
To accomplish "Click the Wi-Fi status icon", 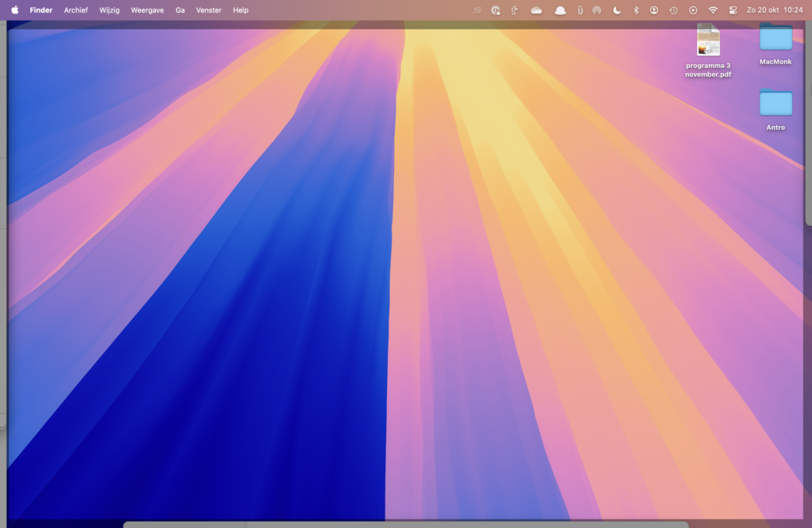I will coord(713,10).
